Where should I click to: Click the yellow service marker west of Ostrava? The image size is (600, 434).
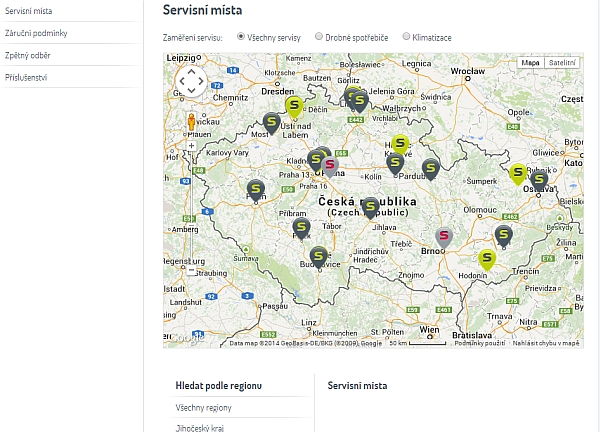[518, 173]
